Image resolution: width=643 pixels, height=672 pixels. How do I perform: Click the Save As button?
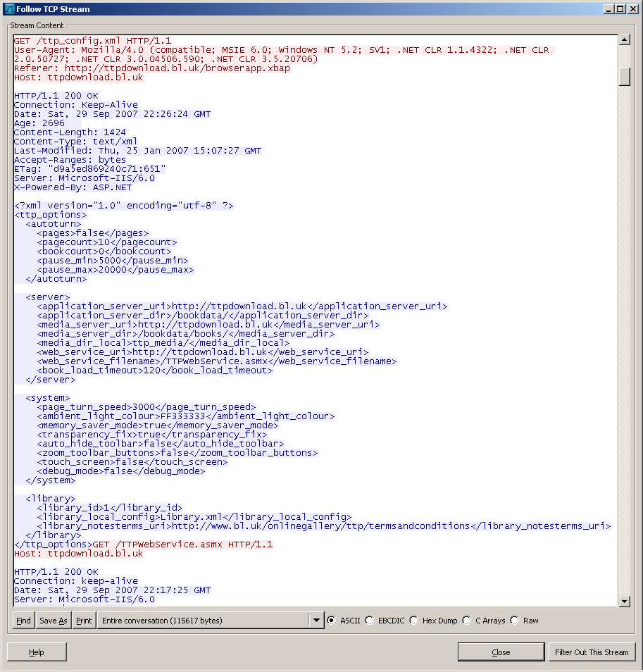click(x=54, y=620)
